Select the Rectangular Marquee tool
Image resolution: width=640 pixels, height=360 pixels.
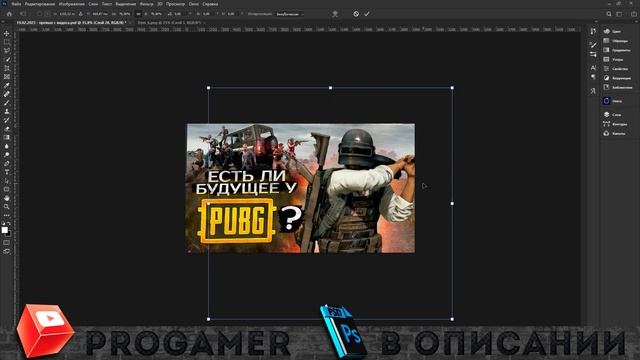pyautogui.click(x=7, y=42)
